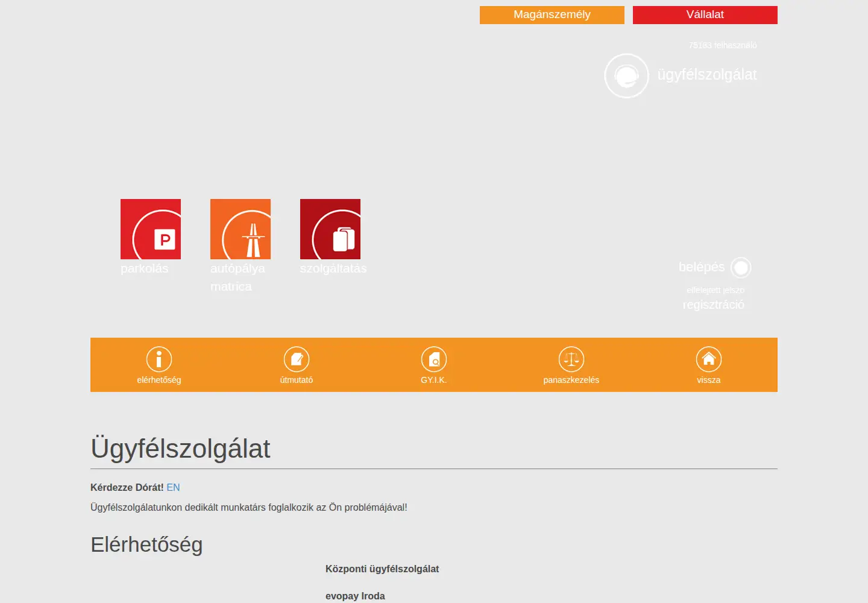Screen dimensions: 868x603
Task: Click the Központi ügyfélszolgálat text
Action: coord(382,569)
